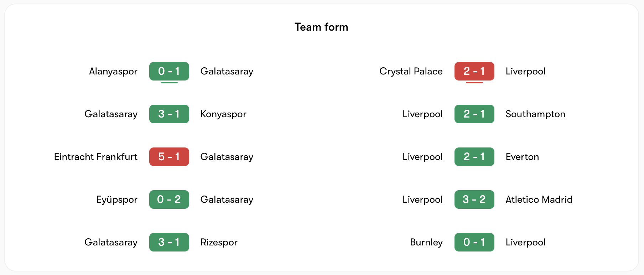Select the Liverpool vs Everton 2 - 1 badge
This screenshot has width=644, height=275.
(x=474, y=157)
